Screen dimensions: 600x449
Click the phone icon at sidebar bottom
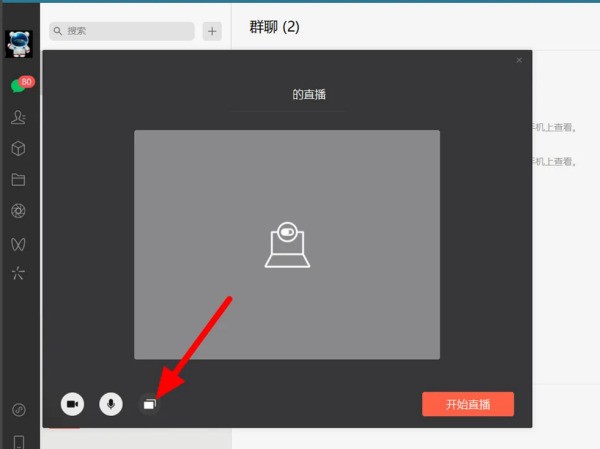19,442
